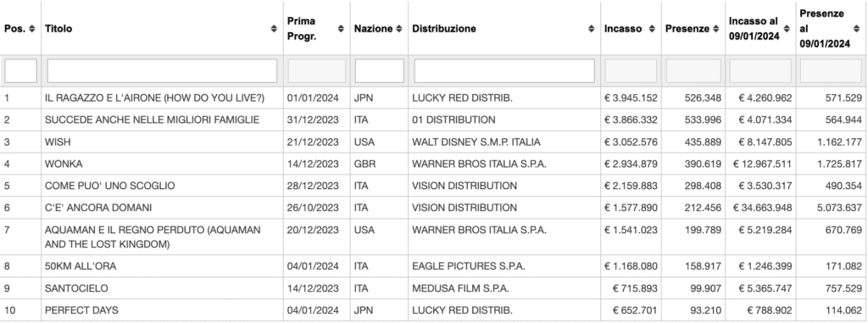The image size is (868, 323).
Task: Click the Nazione filter input box
Action: coord(379,71)
